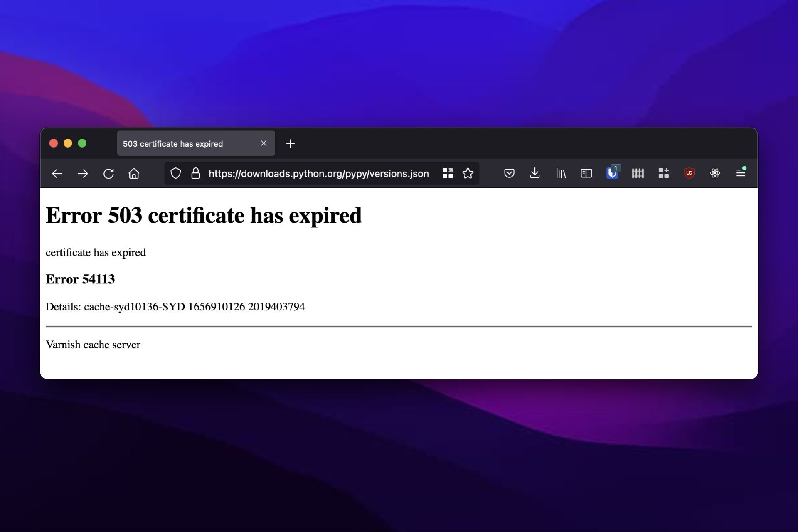The width and height of the screenshot is (798, 532).
Task: Open the Downloads panel
Action: (535, 173)
